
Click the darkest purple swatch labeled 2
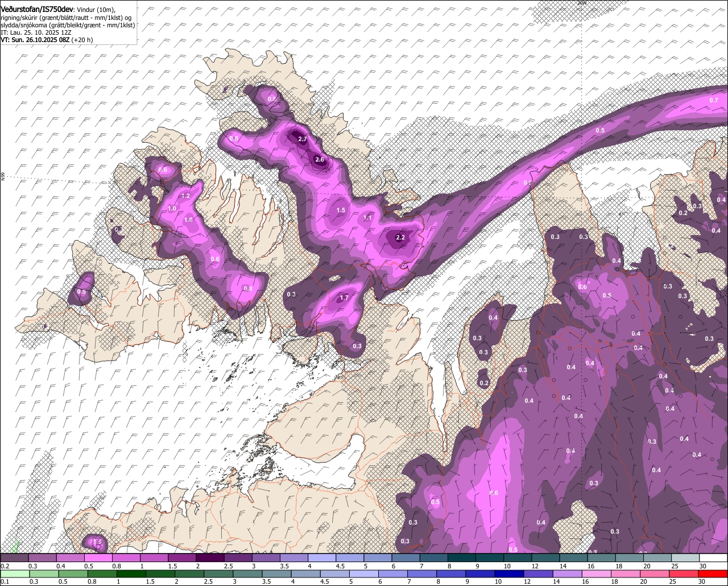pyautogui.click(x=209, y=558)
